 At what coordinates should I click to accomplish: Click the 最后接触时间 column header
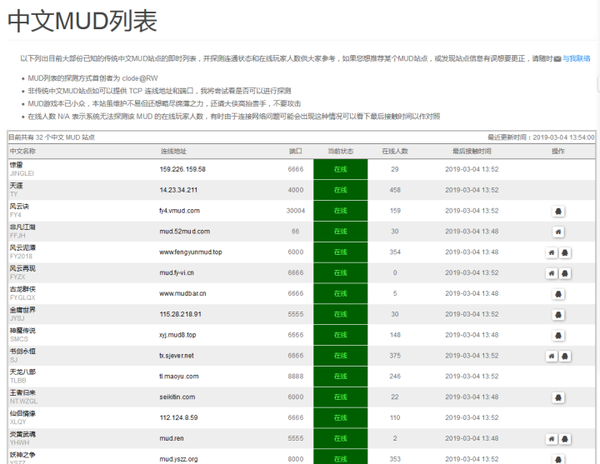(472, 151)
